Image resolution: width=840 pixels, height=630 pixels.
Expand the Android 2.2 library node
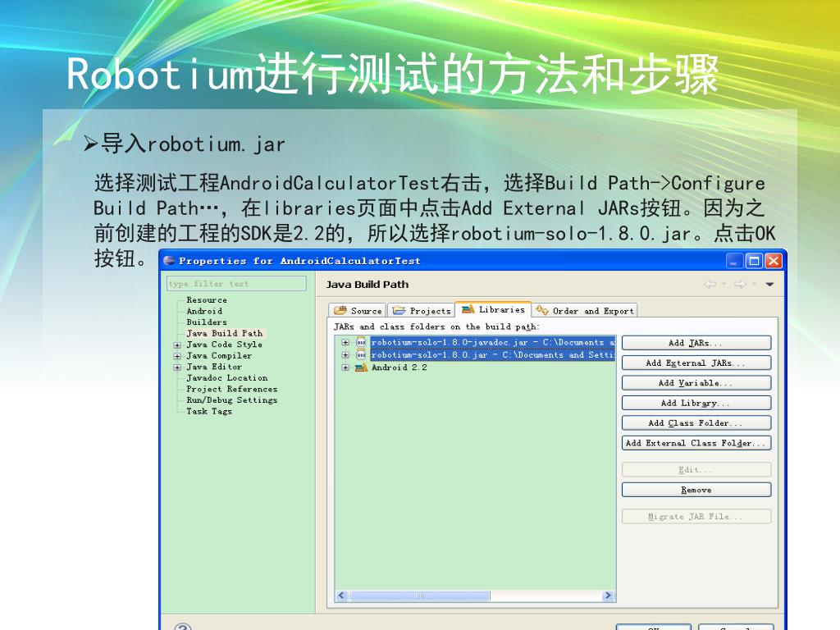click(x=345, y=367)
